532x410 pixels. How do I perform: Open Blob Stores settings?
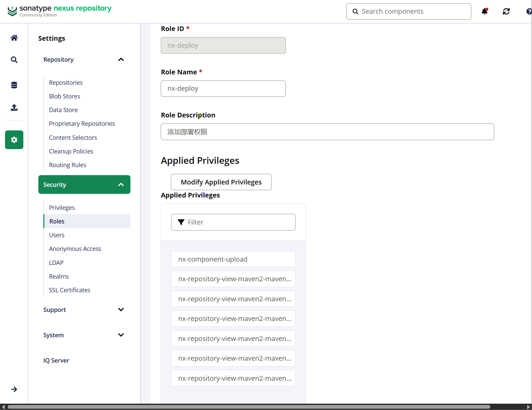pyautogui.click(x=64, y=96)
